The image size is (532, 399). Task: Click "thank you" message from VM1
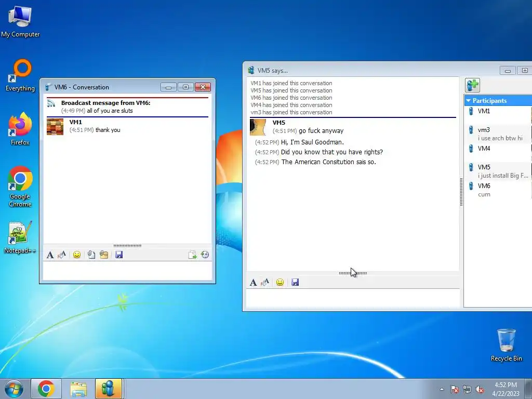(x=108, y=130)
